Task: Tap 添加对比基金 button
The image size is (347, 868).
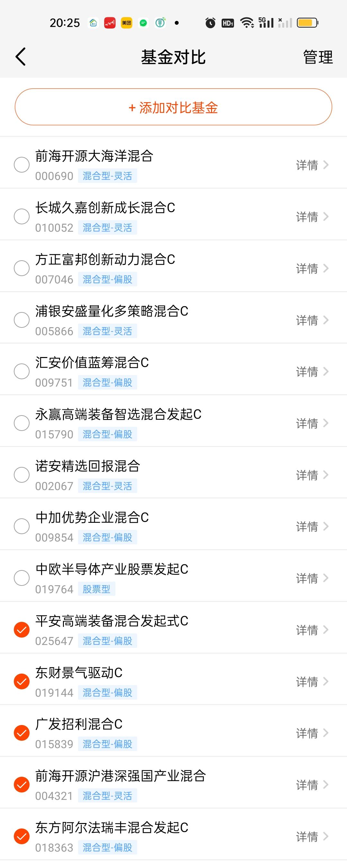Action: pos(173,107)
